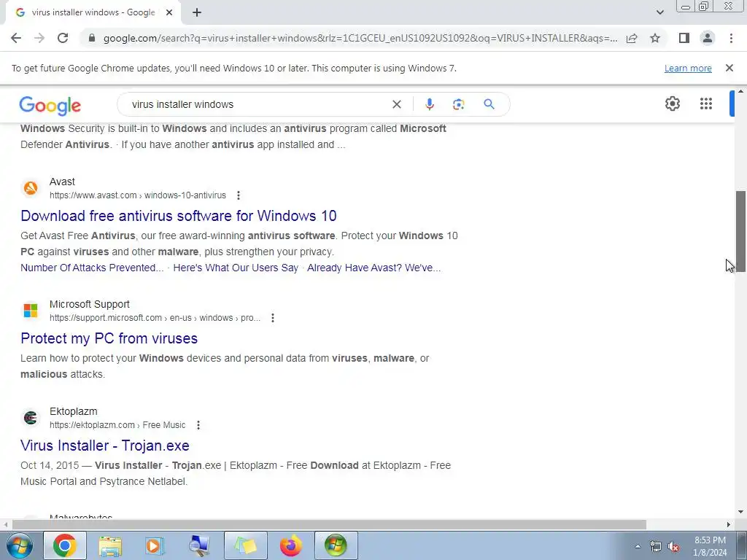This screenshot has width=747, height=560.
Task: Clear the search box text
Action: (x=397, y=104)
